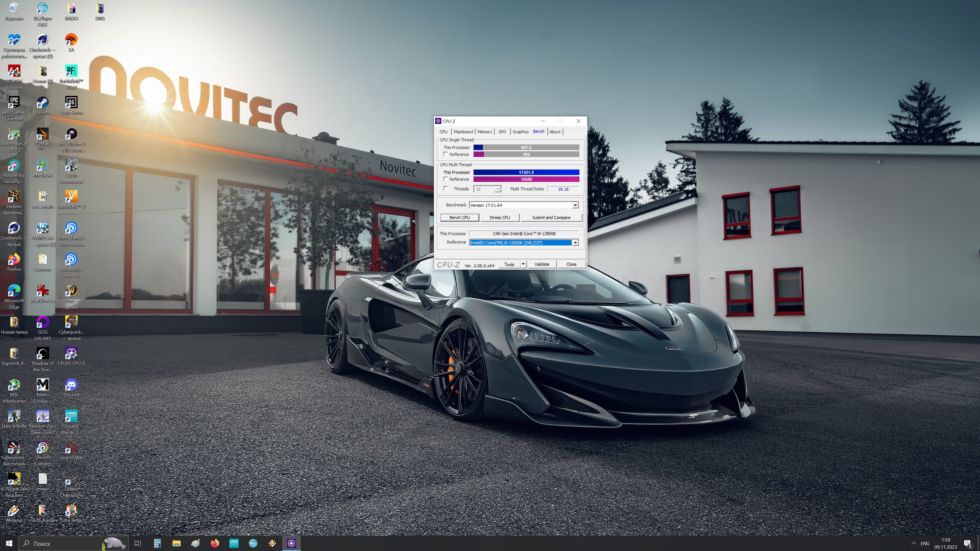Switch to the Mainboard tab
This screenshot has width=980, height=551.
[x=463, y=132]
